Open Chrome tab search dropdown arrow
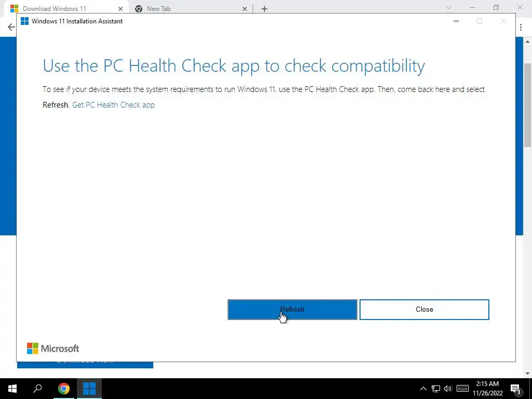The height and width of the screenshot is (399, 532). pyautogui.click(x=448, y=7)
